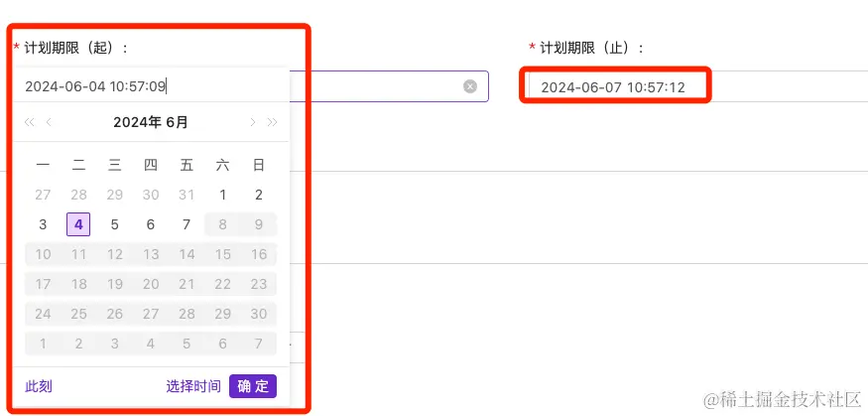Viewport: 868px width, 416px height.
Task: Go to next month in calendar
Action: coord(252,122)
